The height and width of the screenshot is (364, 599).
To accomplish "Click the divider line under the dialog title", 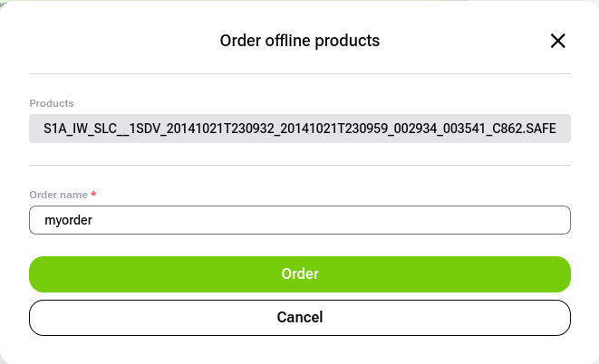I will (x=300, y=73).
